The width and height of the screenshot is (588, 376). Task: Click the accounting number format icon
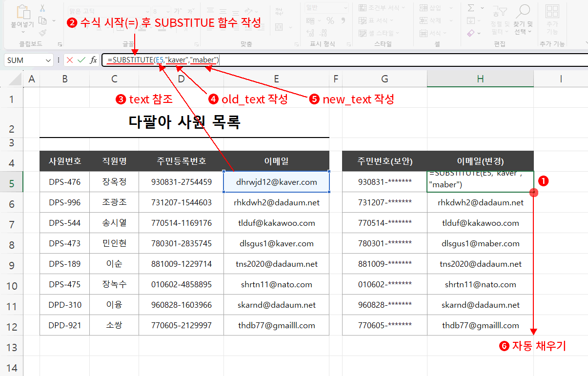coord(310,20)
